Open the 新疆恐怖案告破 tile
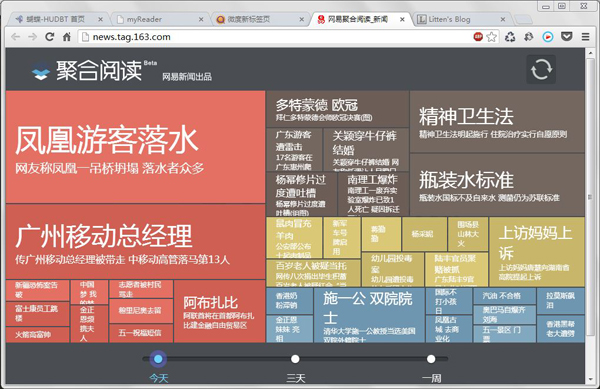The width and height of the screenshot is (600, 389). coord(37,290)
